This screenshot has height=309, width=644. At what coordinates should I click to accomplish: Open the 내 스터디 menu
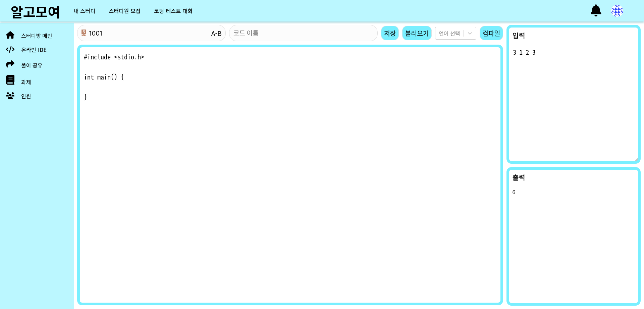tap(85, 11)
